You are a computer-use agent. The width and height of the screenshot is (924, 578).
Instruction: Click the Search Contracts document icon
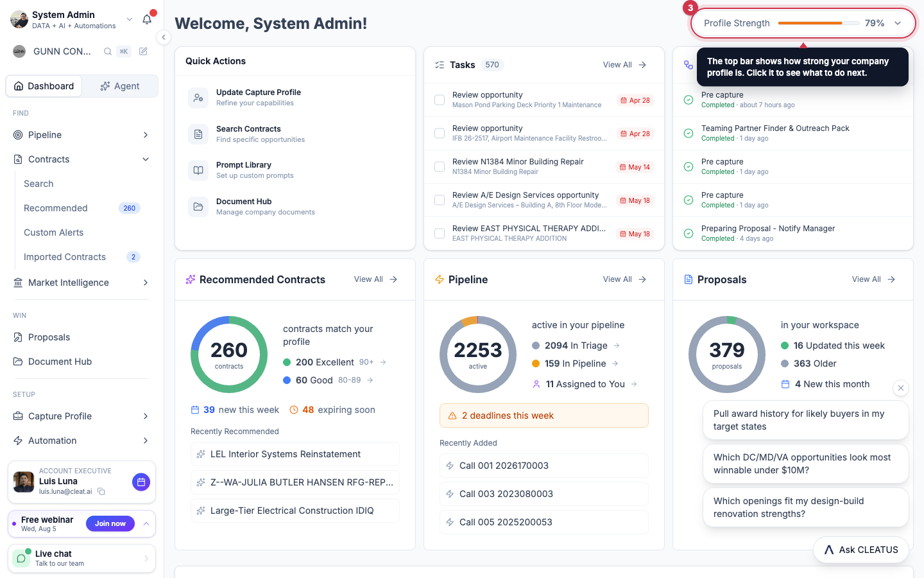click(x=198, y=134)
